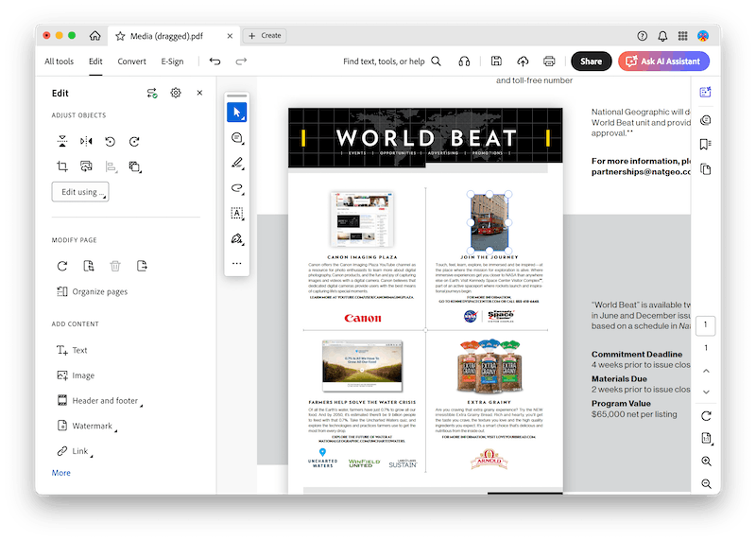Open the AI assistant right panel icon
The width and height of the screenshot is (756, 541).
(x=705, y=92)
